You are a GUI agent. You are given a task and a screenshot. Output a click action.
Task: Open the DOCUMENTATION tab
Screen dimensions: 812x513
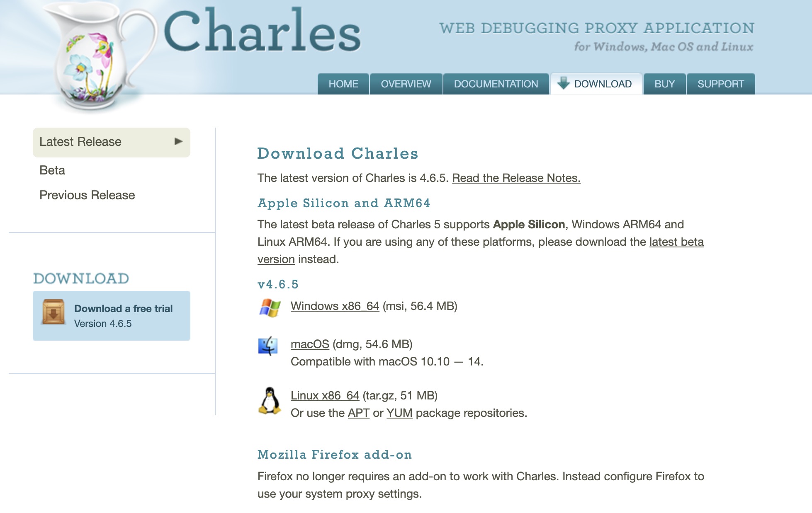pyautogui.click(x=496, y=84)
